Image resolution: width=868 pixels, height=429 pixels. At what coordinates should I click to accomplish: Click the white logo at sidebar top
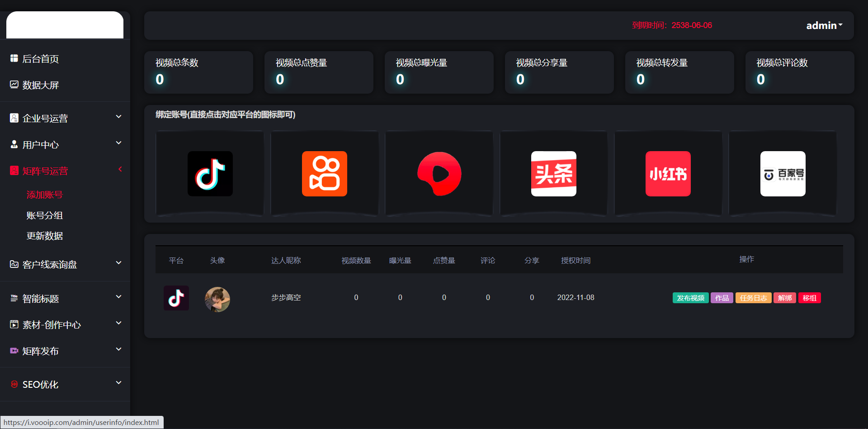click(65, 25)
